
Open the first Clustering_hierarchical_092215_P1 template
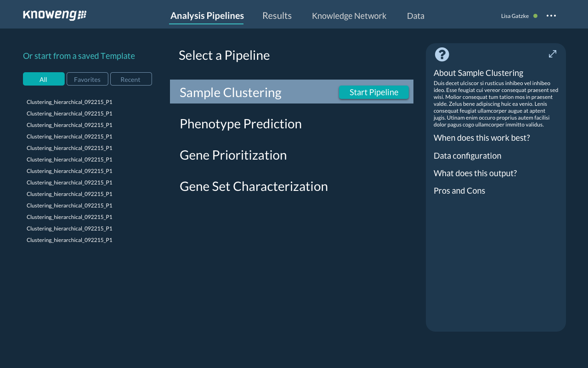[69, 102]
